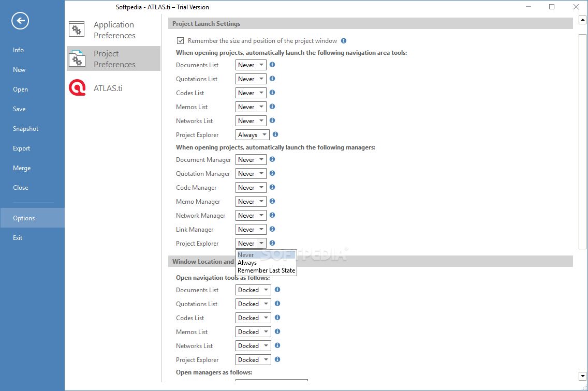Click the scroll down arrow
The height and width of the screenshot is (391, 588).
tap(582, 375)
